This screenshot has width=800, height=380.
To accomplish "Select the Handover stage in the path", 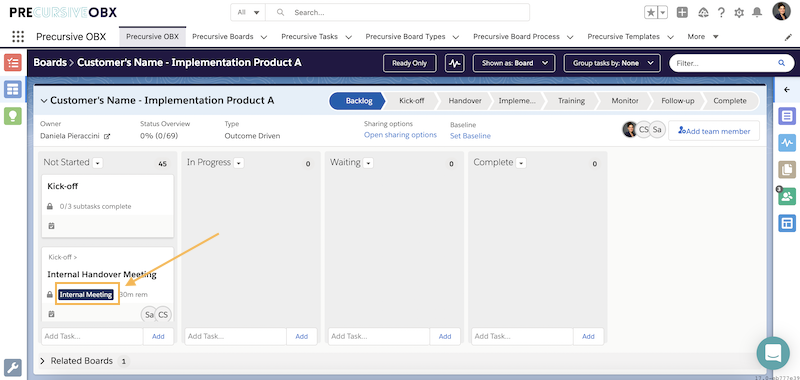I will click(465, 101).
